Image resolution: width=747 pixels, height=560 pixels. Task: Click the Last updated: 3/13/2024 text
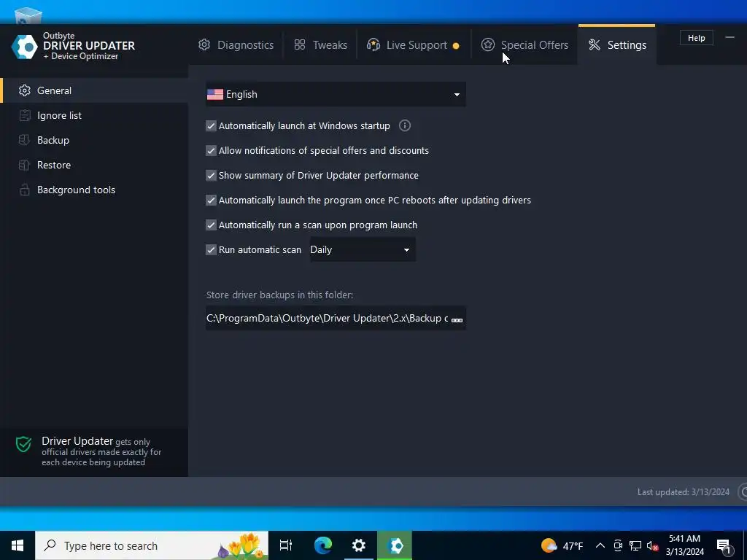[683, 492]
